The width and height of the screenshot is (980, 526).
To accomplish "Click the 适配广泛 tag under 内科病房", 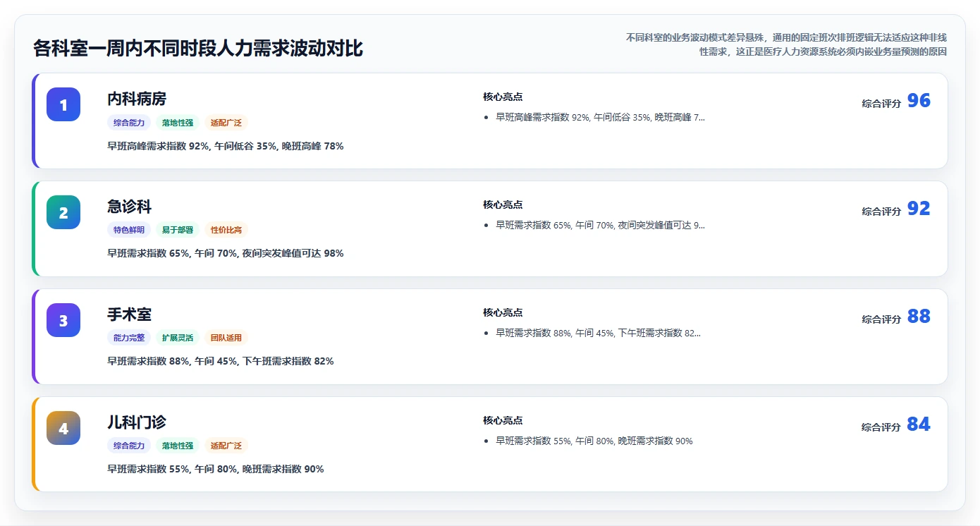I will click(226, 123).
